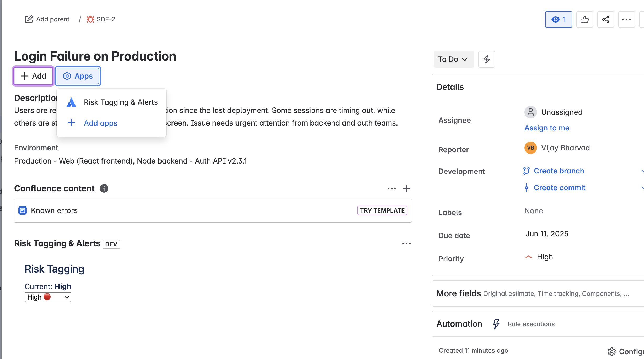
Task: Open the Confluence content ellipsis menu
Action: [x=391, y=188]
